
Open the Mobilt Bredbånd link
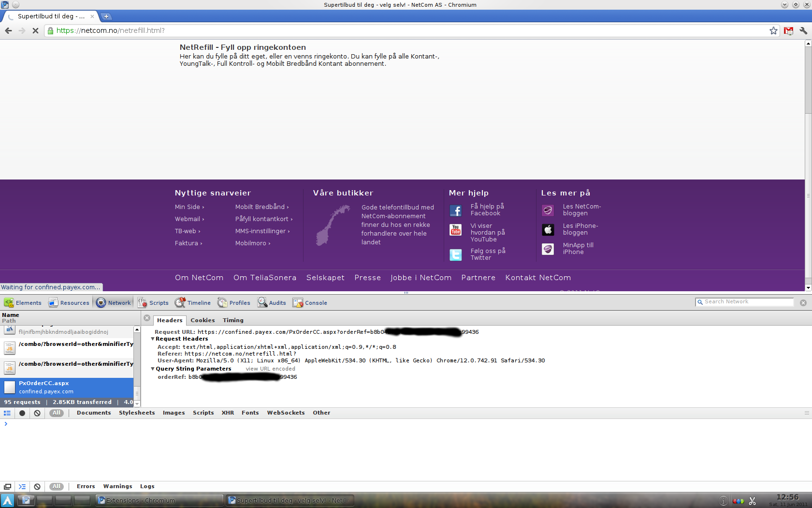(x=262, y=207)
